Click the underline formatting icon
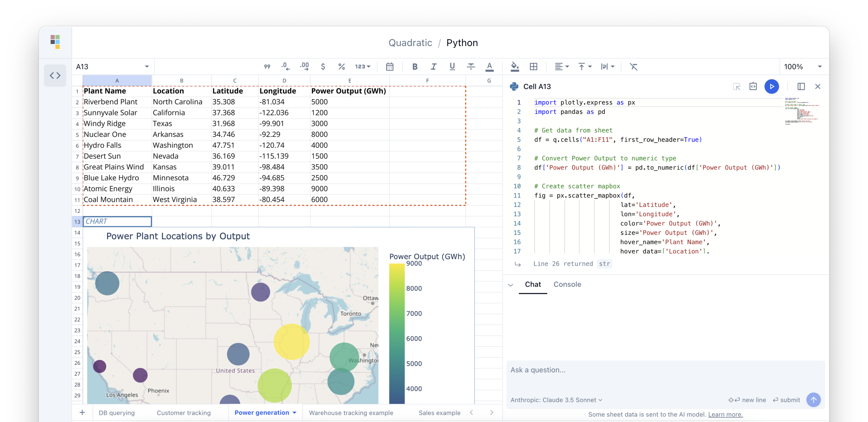The image size is (868, 422). pos(451,67)
